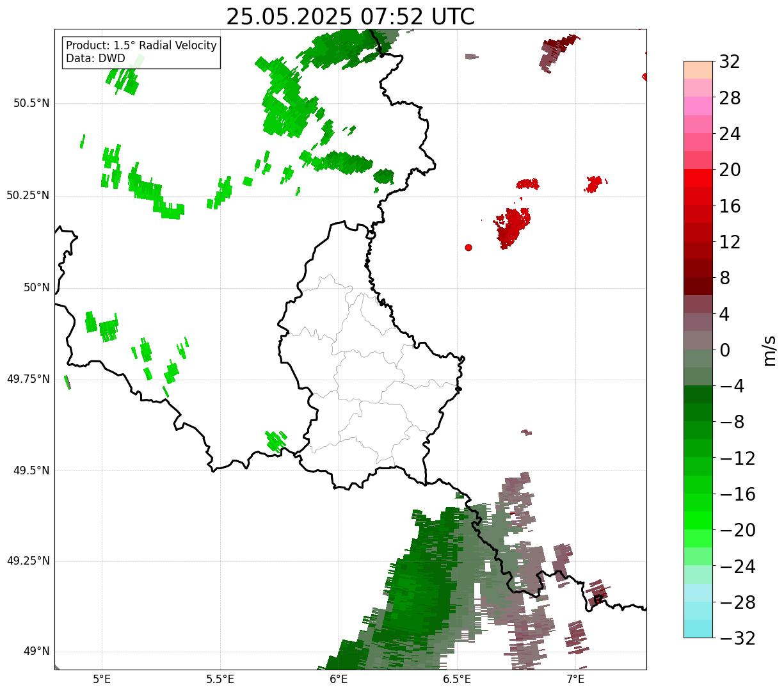The width and height of the screenshot is (784, 692).
Task: Click the colorbar tick label 32
Action: [x=730, y=62]
